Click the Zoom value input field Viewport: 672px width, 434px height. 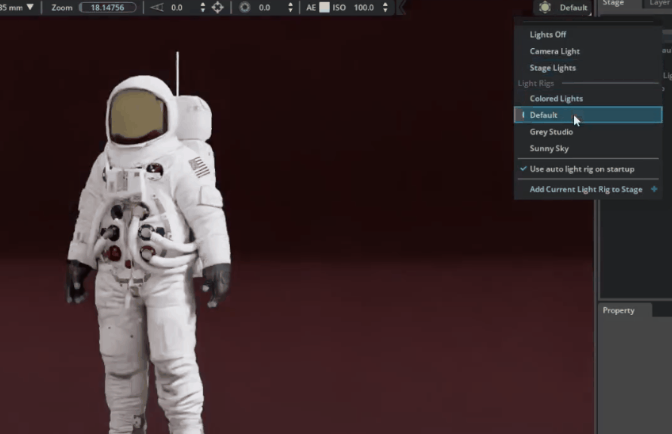tap(107, 7)
